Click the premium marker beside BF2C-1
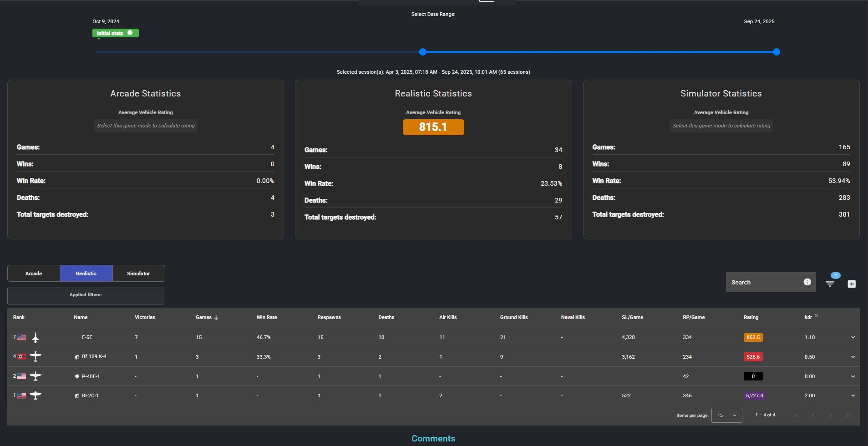Image resolution: width=868 pixels, height=446 pixels. coord(77,396)
